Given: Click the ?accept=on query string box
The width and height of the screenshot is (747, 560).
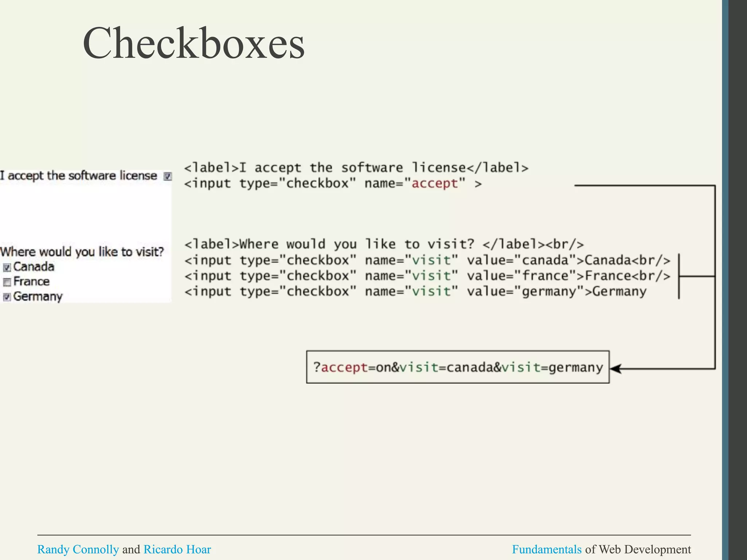Looking at the screenshot, I should click(458, 367).
